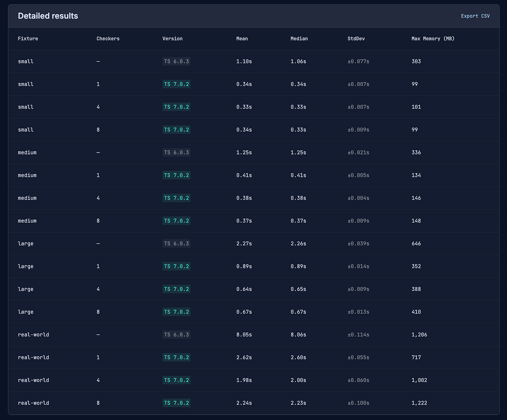Click the 2.24s mean value

(x=244, y=403)
